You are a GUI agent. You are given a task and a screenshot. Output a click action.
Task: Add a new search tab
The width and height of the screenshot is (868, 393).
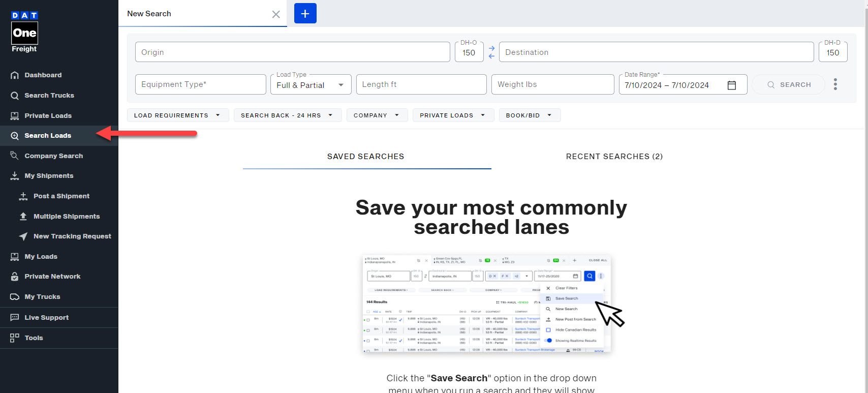(x=305, y=13)
